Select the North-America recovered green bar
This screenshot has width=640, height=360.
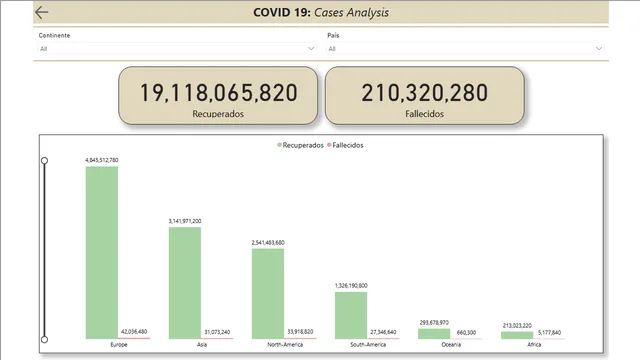[x=268, y=293]
